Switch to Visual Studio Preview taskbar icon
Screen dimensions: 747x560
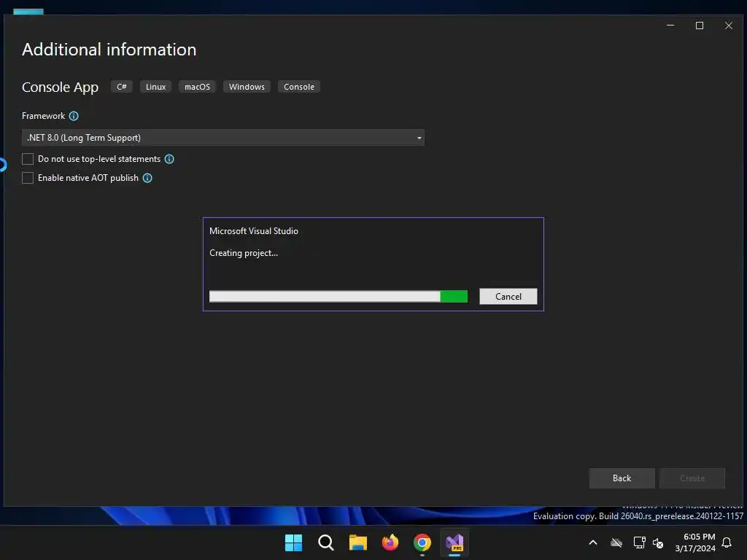click(x=454, y=542)
